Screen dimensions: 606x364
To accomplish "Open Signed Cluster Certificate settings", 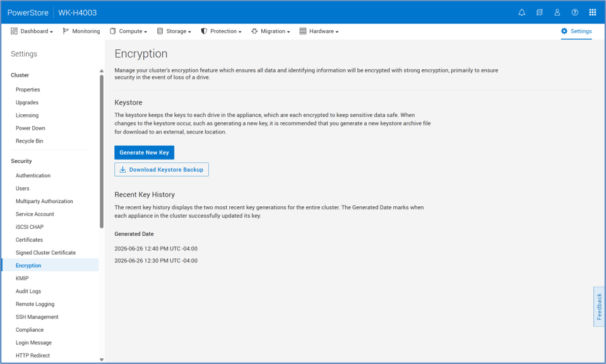I will (45, 253).
